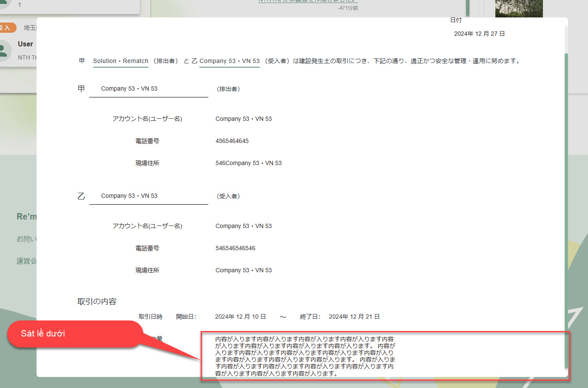The width and height of the screenshot is (588, 388).
Task: Click the phone number 4565464645
Action: (232, 141)
